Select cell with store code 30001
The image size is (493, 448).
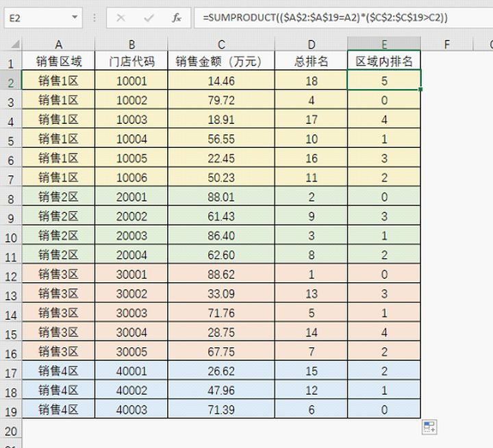[131, 274]
